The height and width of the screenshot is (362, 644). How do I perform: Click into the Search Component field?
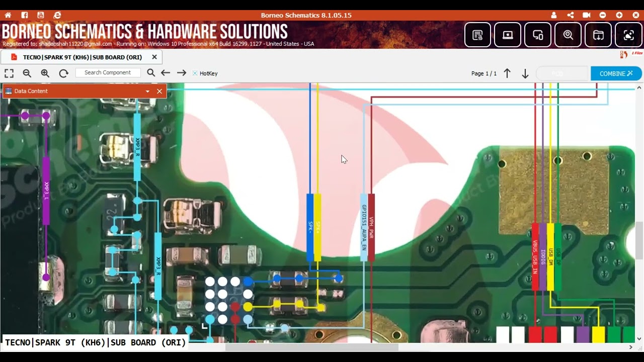[108, 73]
